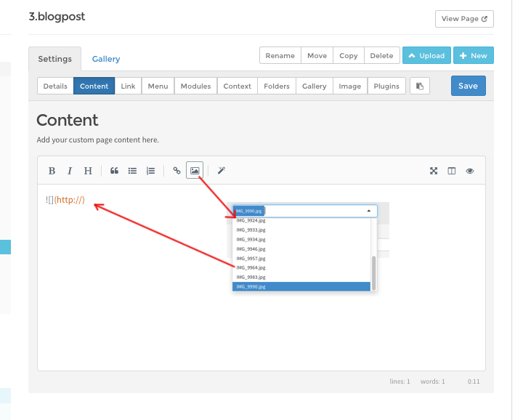This screenshot has height=420, width=523.
Task: Click the clipboard paste icon button
Action: tap(420, 86)
